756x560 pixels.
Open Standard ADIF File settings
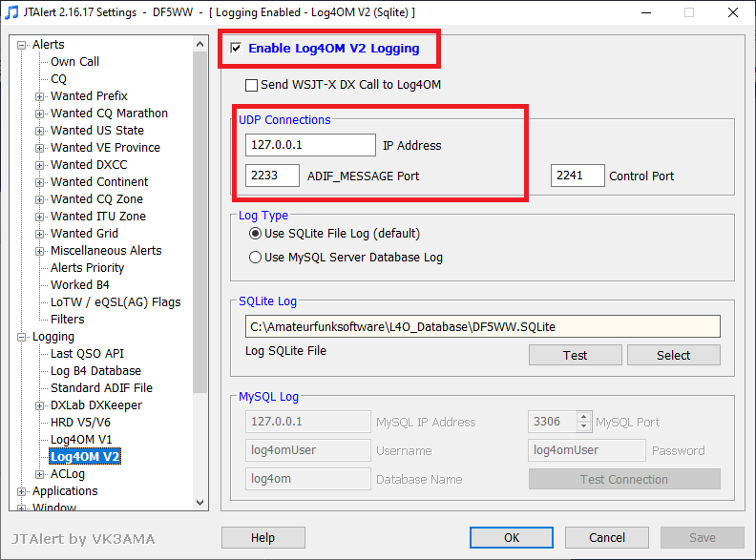(x=101, y=388)
